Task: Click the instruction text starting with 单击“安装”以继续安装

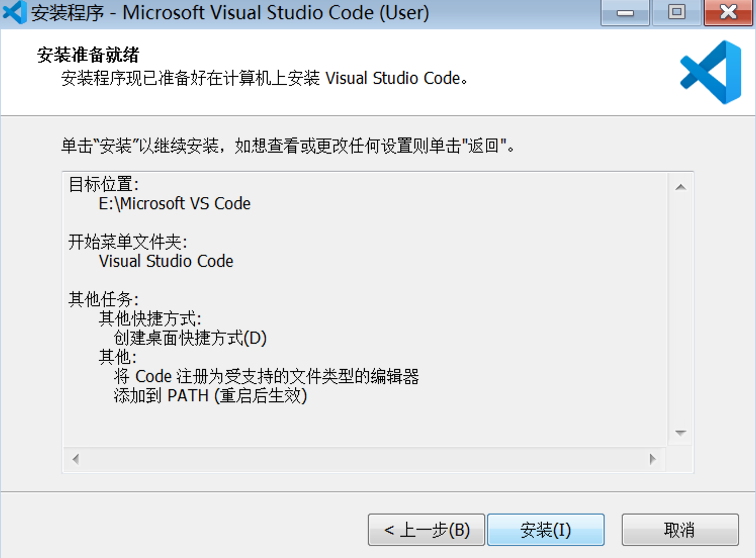Action: [288, 146]
